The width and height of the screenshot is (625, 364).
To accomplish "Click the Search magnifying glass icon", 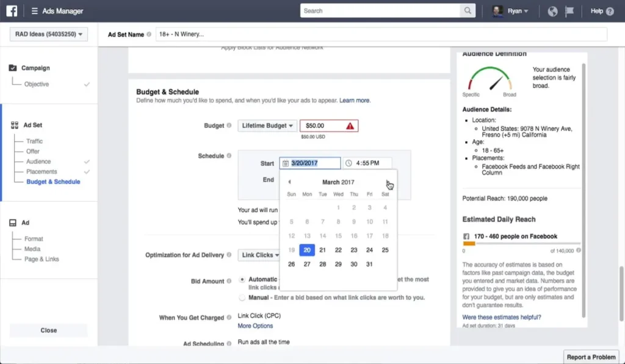I will point(468,10).
